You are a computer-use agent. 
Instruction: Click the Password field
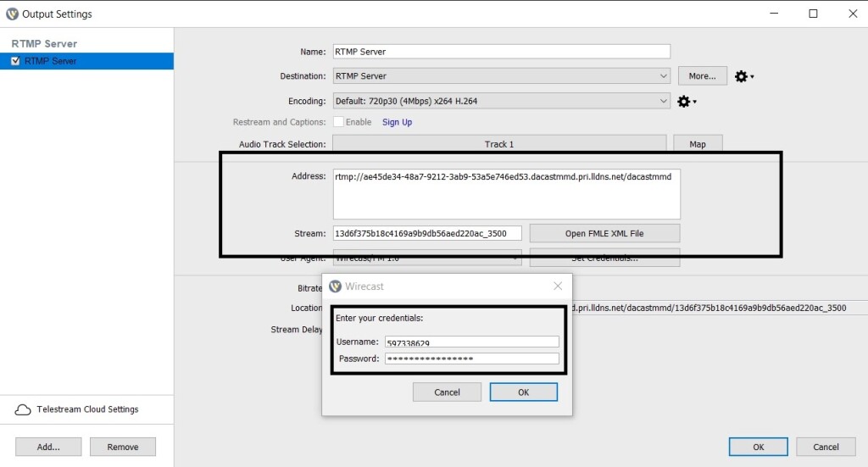pos(472,359)
